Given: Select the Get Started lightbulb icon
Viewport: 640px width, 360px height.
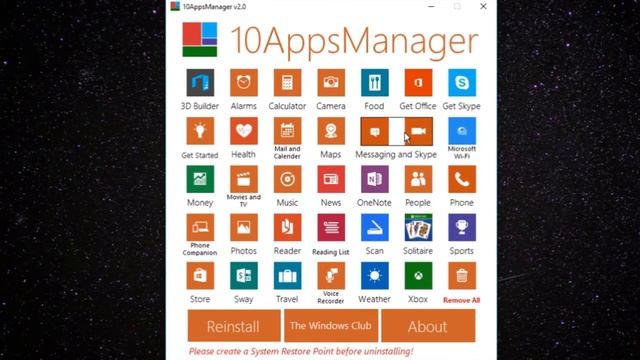Looking at the screenshot, I should click(200, 131).
